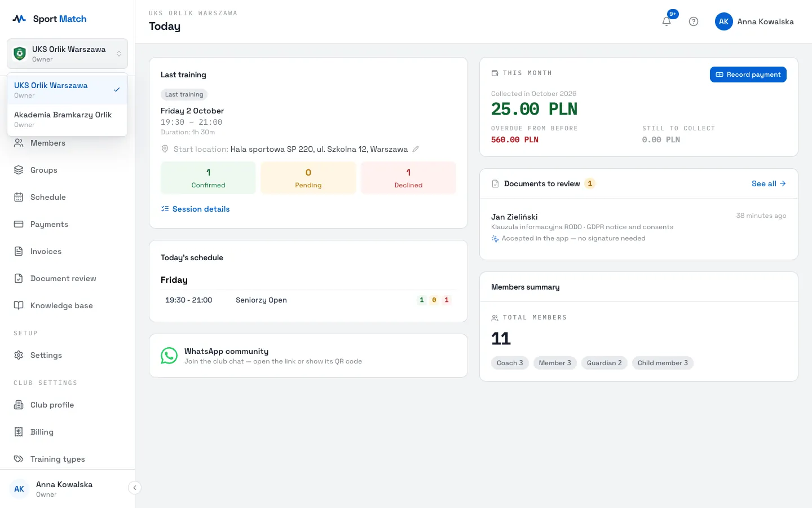Image resolution: width=812 pixels, height=508 pixels.
Task: Click the Declined attendance tile
Action: 408,178
